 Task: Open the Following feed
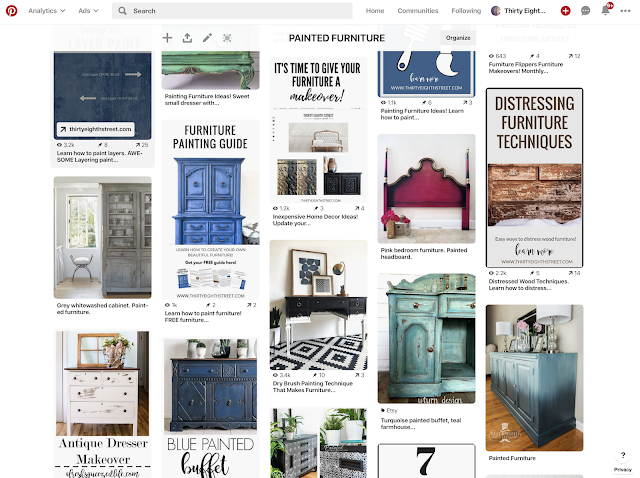(x=466, y=11)
